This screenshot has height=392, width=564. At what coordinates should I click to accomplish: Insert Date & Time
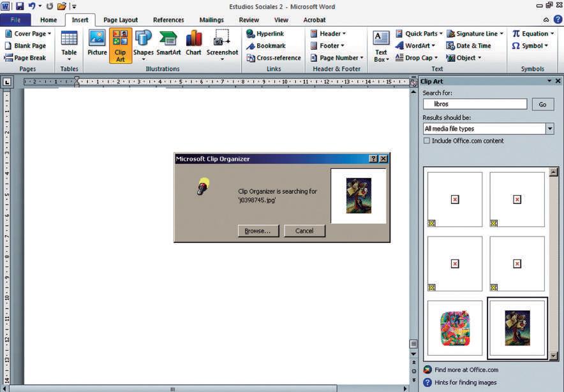tap(469, 46)
